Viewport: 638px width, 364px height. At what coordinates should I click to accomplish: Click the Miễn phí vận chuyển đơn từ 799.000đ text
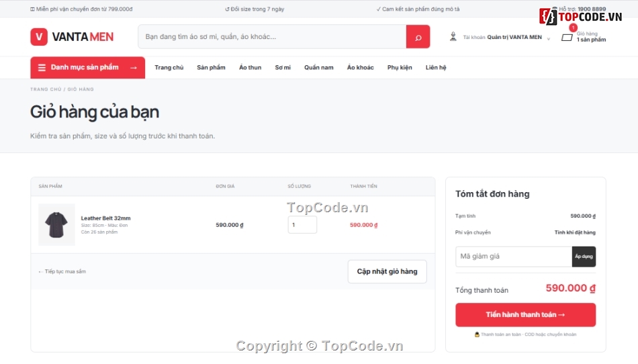[x=81, y=9]
